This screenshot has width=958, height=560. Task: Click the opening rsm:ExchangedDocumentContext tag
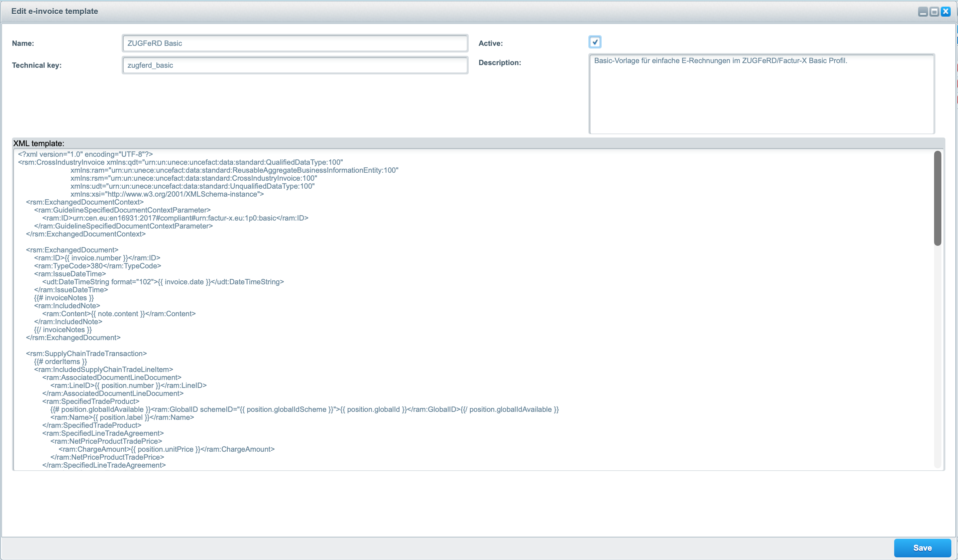tap(85, 202)
